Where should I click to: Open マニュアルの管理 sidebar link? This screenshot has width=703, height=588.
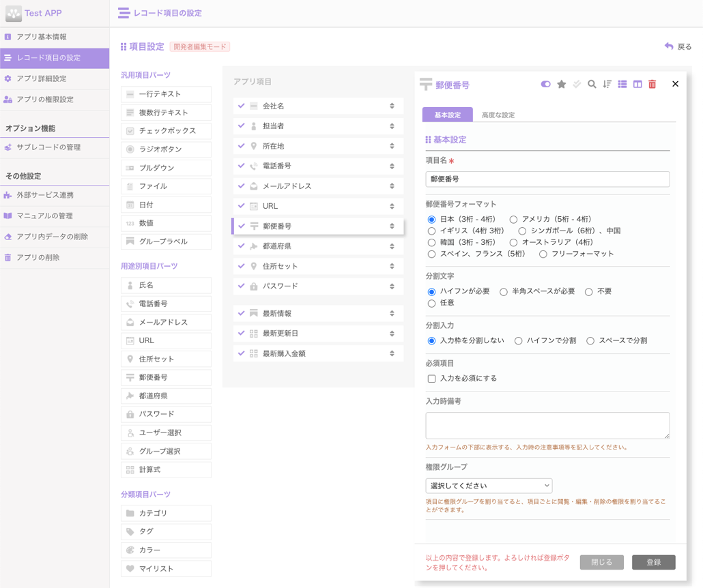tap(55, 216)
